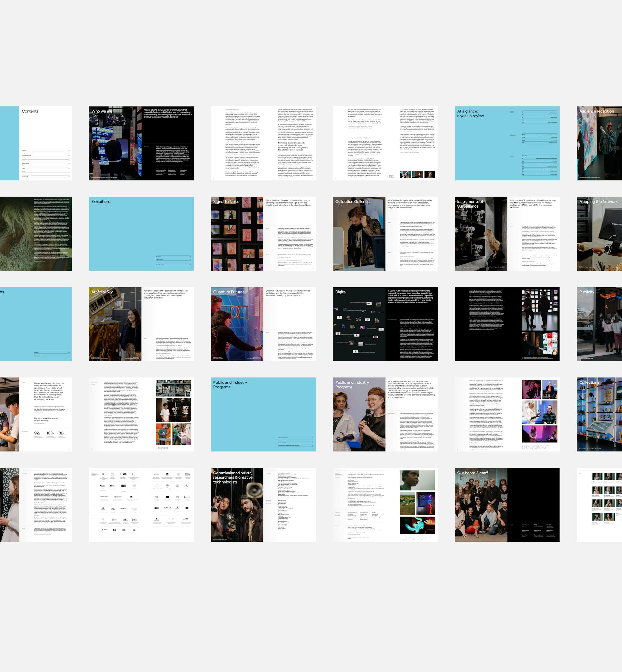Select the Who we are spread
Viewport: 622px width, 672px height.
[x=141, y=143]
